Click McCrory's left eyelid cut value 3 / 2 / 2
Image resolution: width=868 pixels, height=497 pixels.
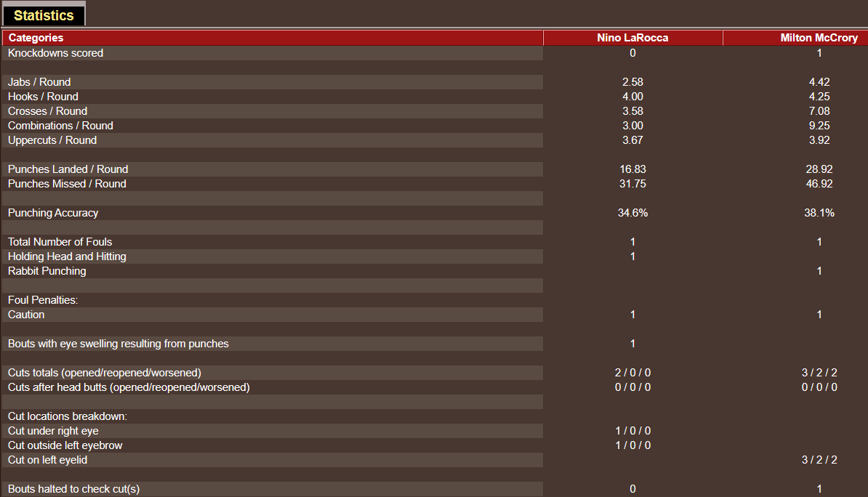[819, 460]
